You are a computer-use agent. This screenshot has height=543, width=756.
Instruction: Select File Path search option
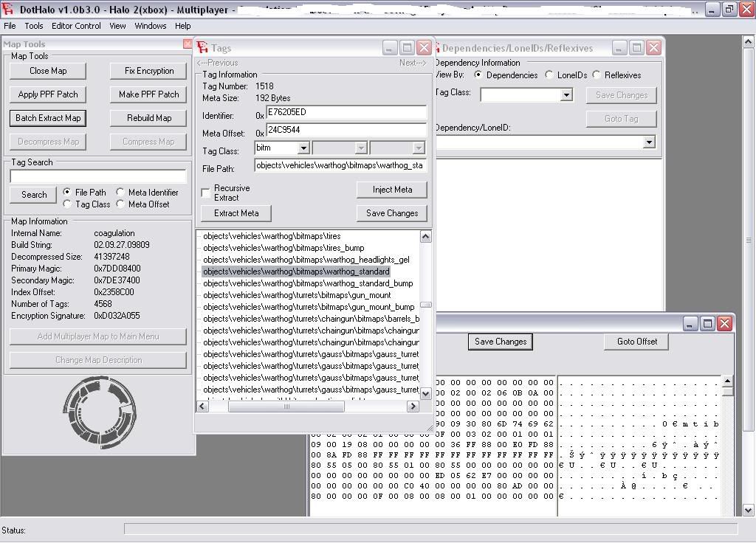pyautogui.click(x=67, y=192)
